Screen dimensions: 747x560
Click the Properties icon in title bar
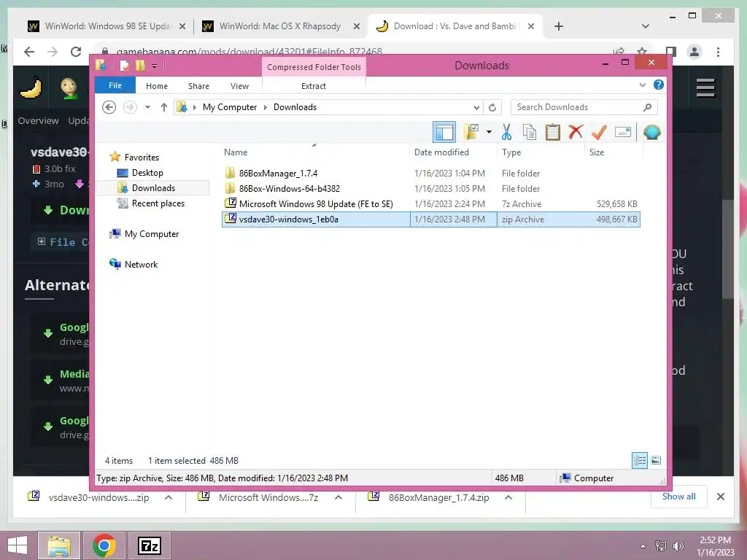(124, 65)
